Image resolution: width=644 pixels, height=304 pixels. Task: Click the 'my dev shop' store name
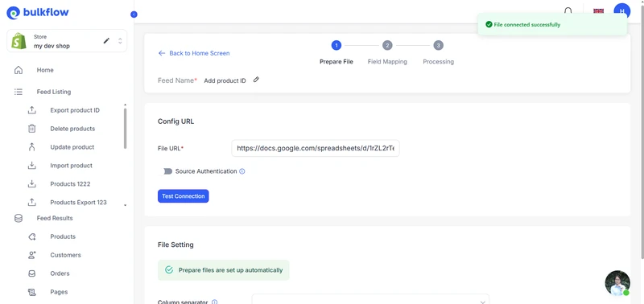tap(52, 46)
